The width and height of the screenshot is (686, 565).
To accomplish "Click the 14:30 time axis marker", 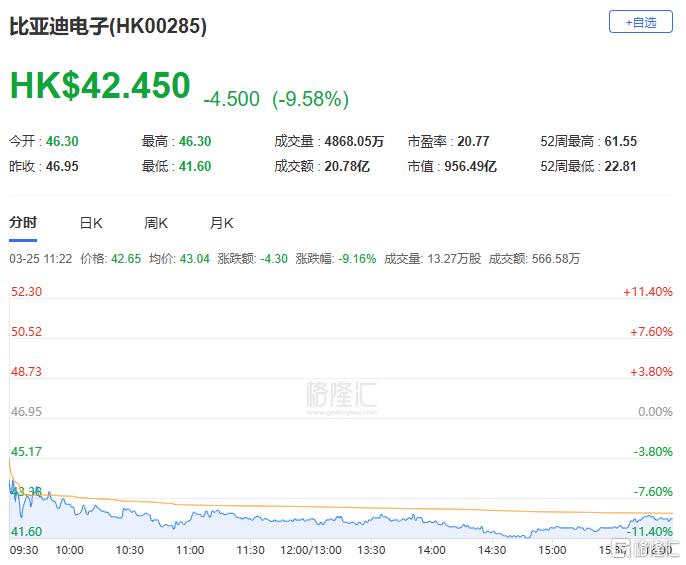I will click(x=492, y=550).
